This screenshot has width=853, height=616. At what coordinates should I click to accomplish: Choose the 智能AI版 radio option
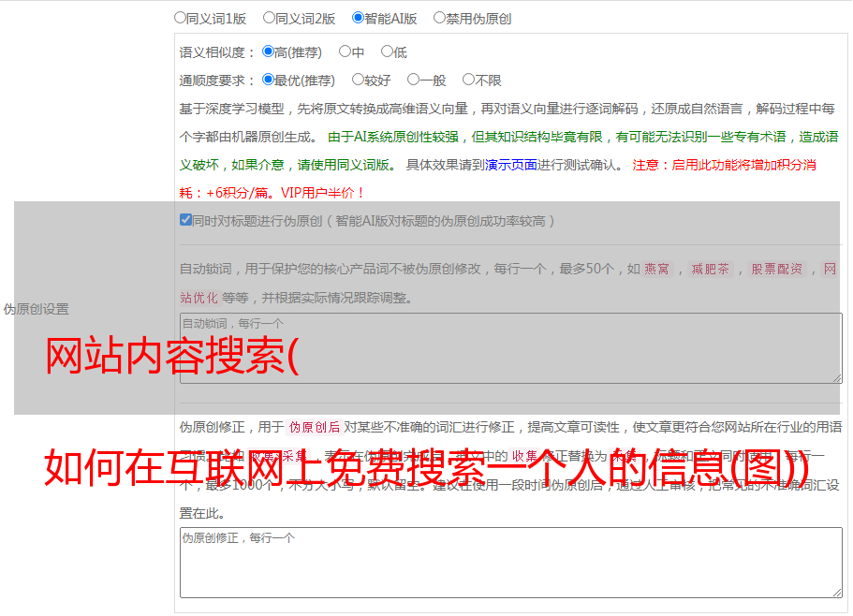(x=358, y=18)
